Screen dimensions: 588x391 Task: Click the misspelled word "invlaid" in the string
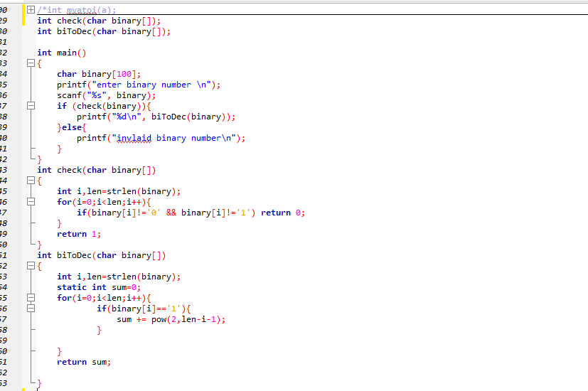coord(134,138)
